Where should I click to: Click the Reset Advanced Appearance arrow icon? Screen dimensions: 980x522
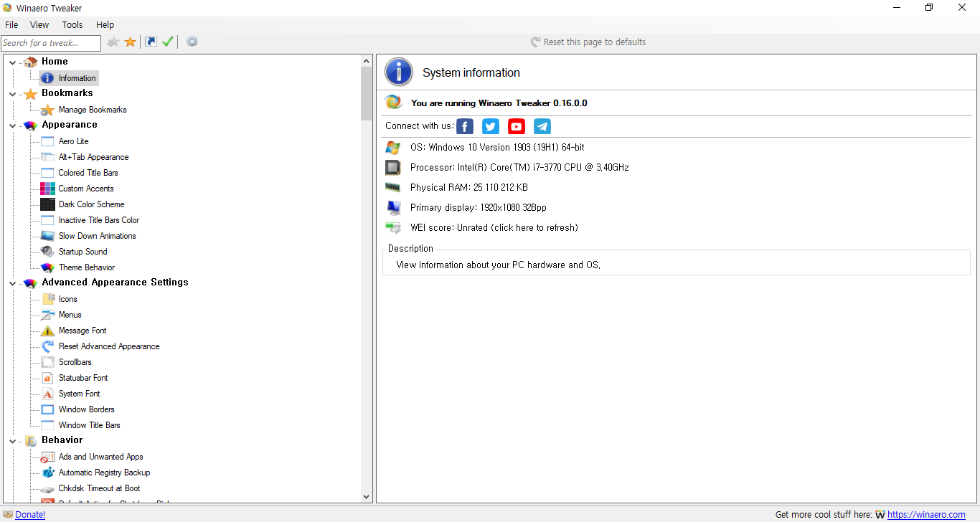point(47,346)
